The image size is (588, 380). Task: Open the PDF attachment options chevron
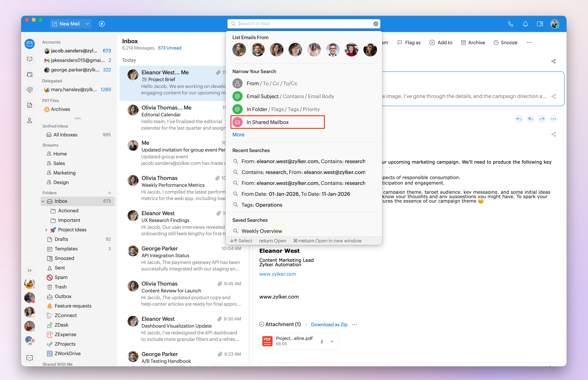pos(332,341)
